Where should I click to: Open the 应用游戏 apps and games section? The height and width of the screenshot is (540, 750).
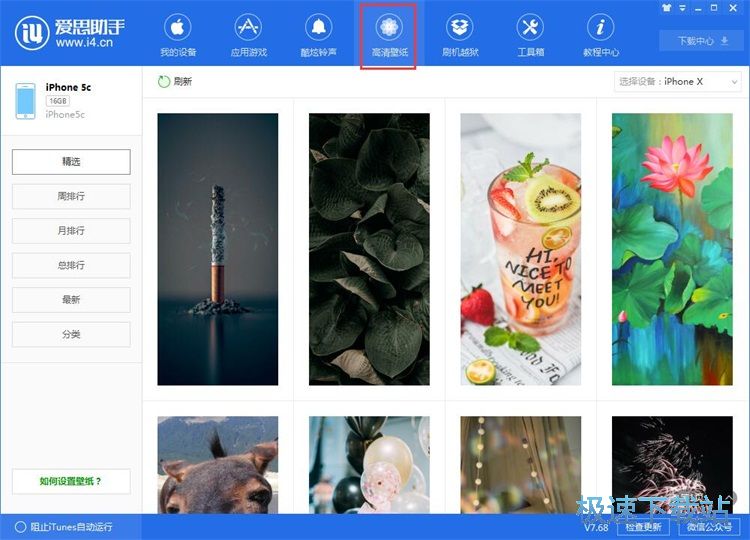(248, 36)
